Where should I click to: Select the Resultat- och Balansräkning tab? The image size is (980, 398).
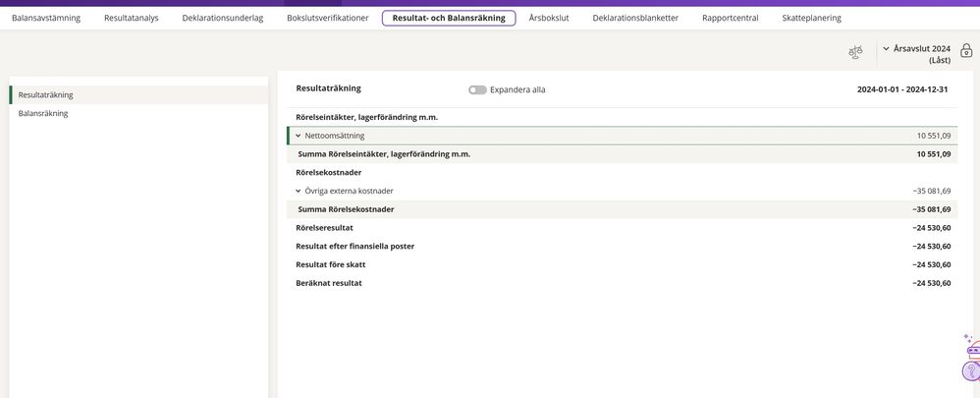coord(448,18)
